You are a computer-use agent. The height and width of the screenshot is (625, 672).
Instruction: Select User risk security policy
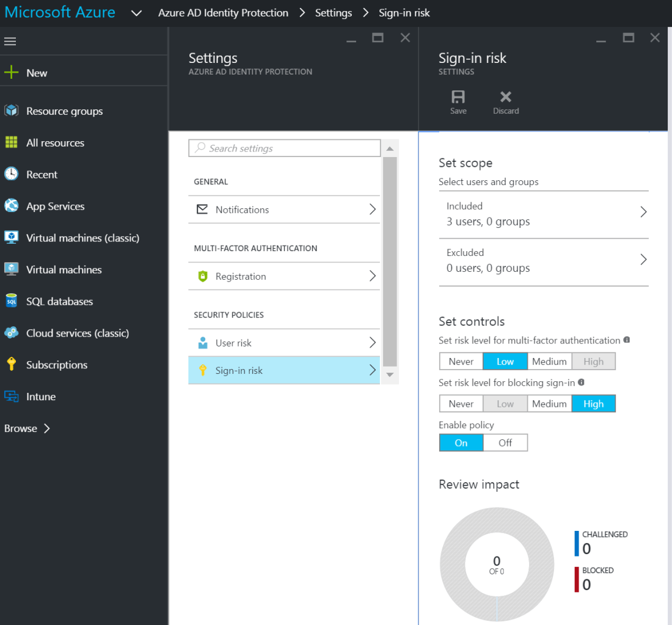click(284, 343)
